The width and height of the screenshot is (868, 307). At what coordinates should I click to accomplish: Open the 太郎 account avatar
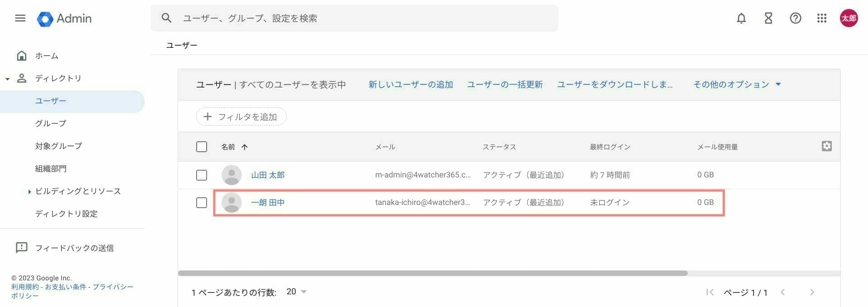tap(849, 18)
